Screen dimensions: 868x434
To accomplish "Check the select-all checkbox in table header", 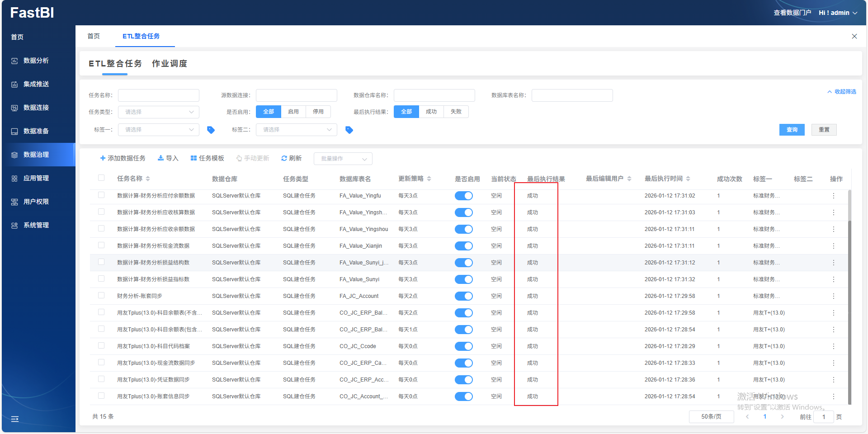I will [101, 178].
